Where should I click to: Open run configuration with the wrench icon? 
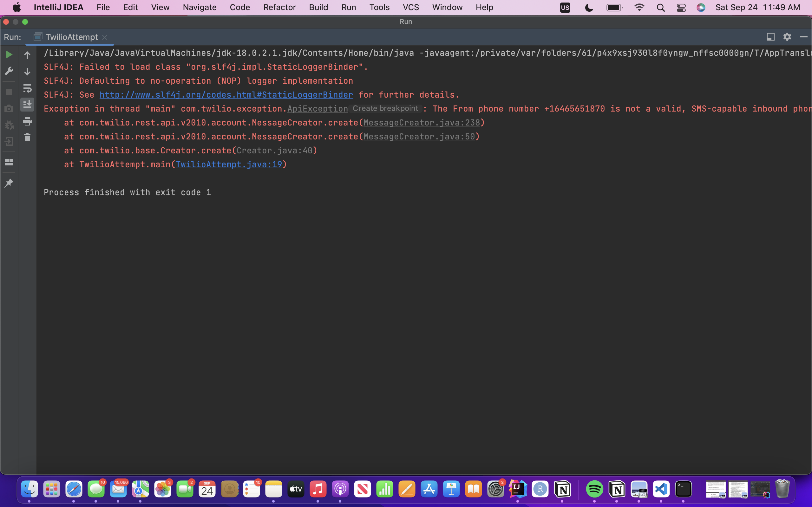[9, 71]
